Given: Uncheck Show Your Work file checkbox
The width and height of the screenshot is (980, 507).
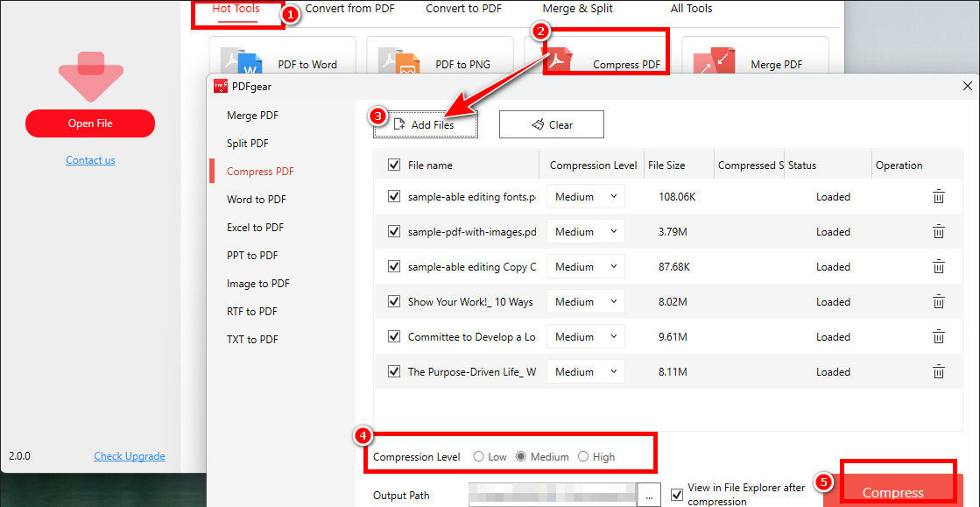Looking at the screenshot, I should coord(394,301).
